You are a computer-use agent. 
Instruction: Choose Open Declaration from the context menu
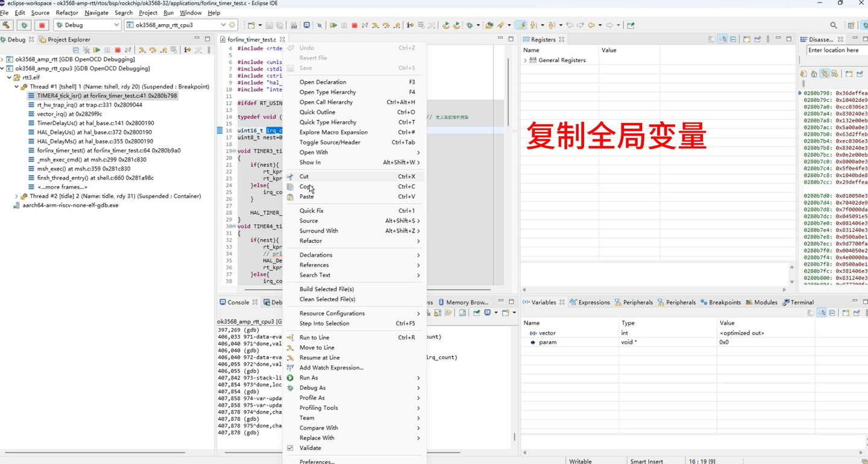pos(354,82)
